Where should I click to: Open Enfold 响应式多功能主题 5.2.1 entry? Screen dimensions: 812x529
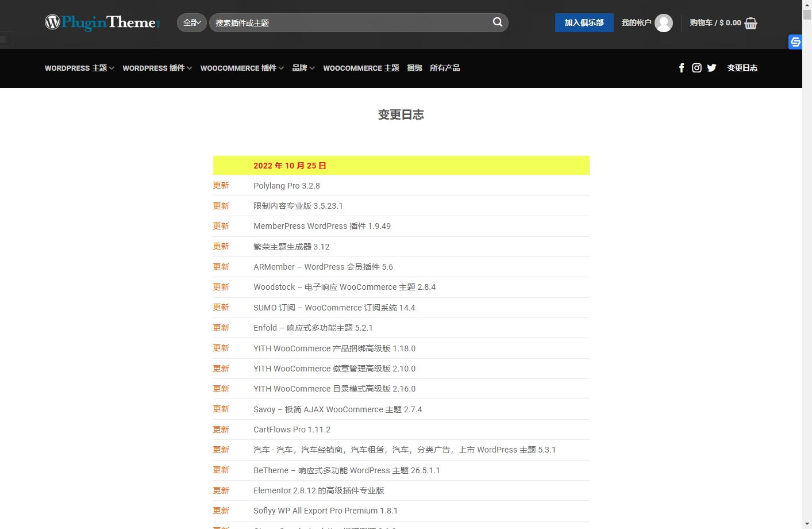[x=313, y=328]
